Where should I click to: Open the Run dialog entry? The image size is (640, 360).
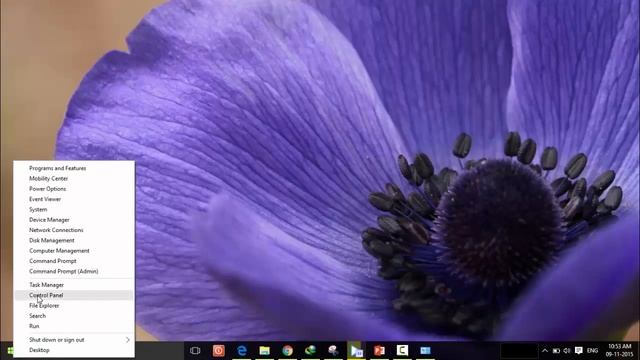(x=74, y=326)
